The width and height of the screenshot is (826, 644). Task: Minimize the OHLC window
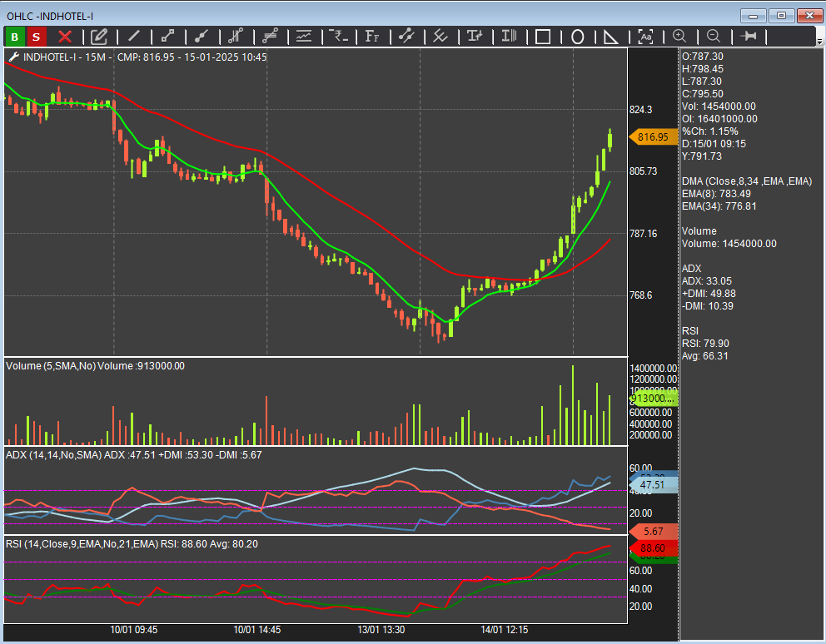(754, 16)
